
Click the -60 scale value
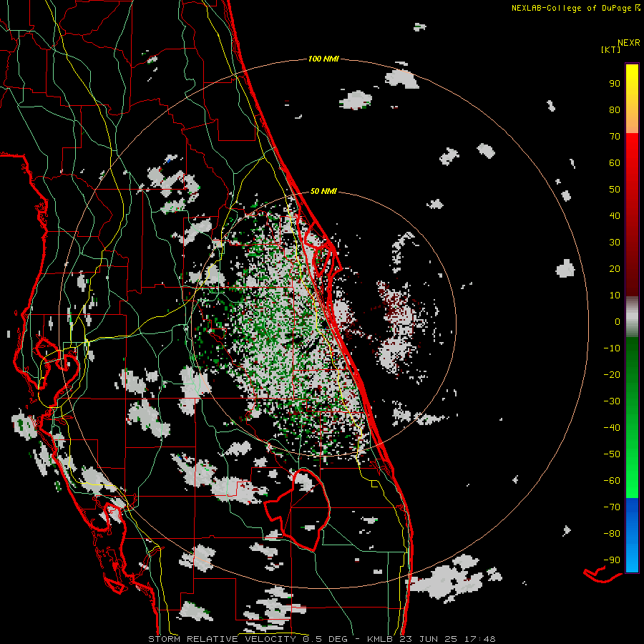(x=612, y=481)
